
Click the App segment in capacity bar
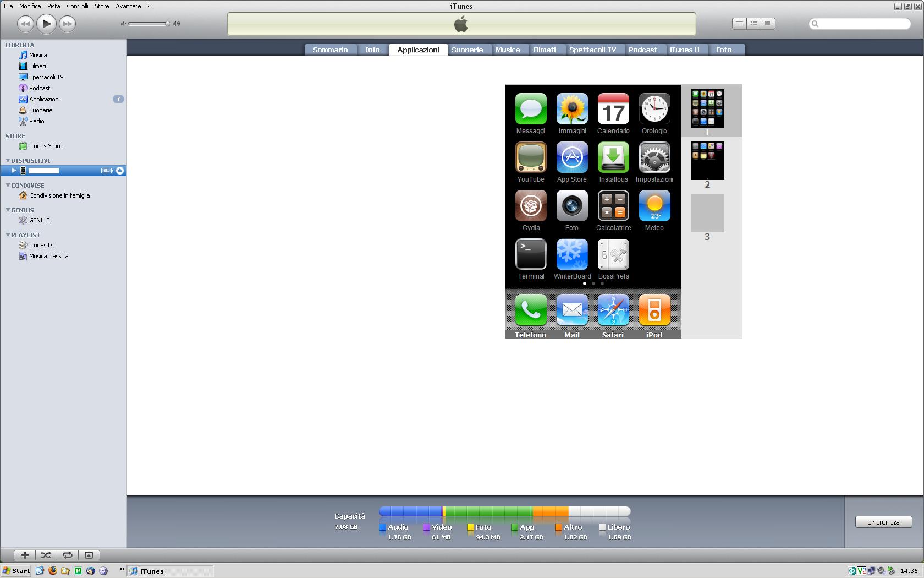coord(488,512)
